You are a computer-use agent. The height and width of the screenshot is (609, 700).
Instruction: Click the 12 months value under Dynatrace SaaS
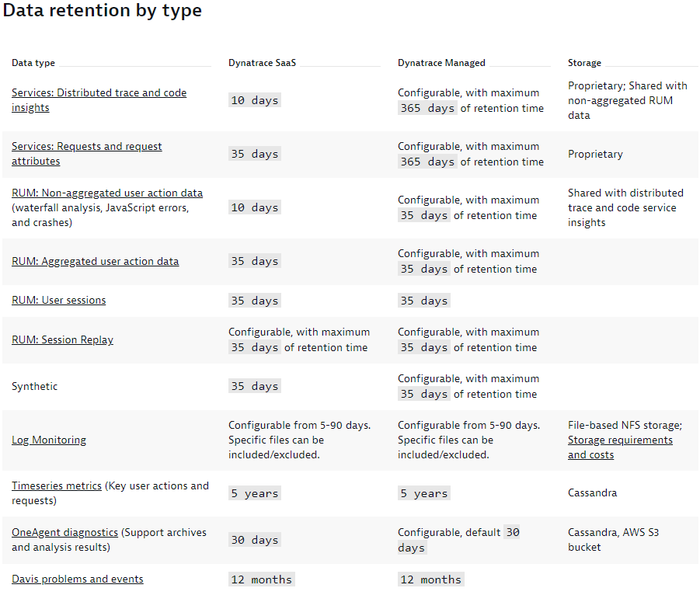261,579
